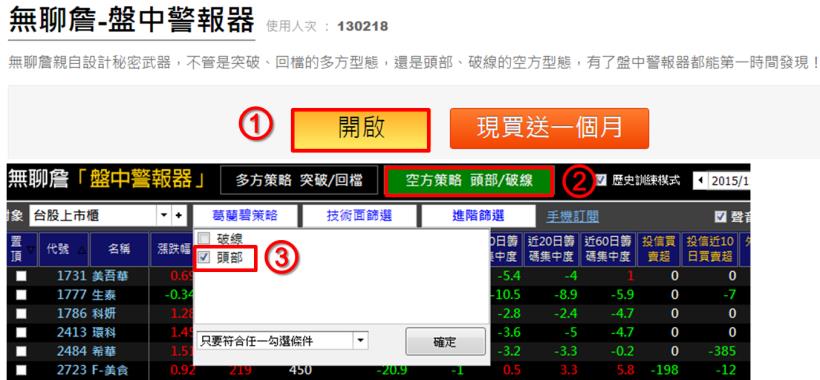Pin stock 2484 希華 with its checkbox

click(21, 351)
